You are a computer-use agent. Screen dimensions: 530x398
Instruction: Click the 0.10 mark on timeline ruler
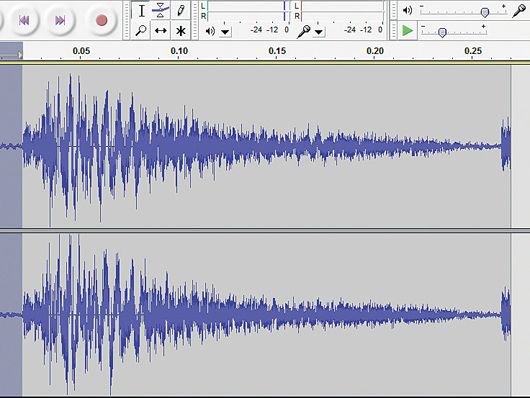[x=179, y=51]
